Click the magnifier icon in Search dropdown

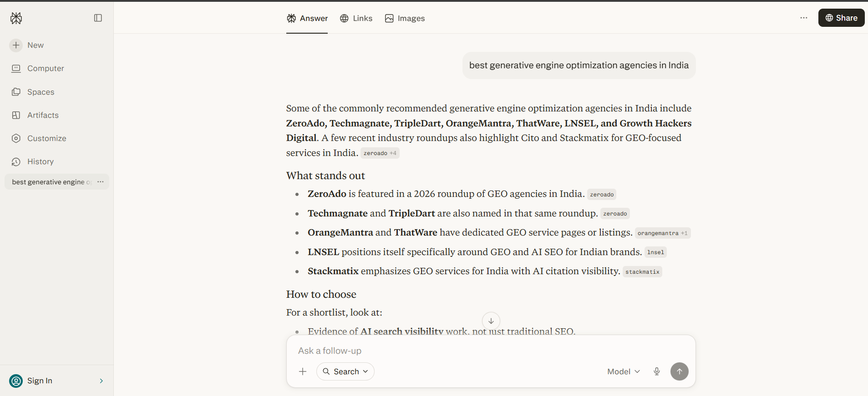(326, 371)
